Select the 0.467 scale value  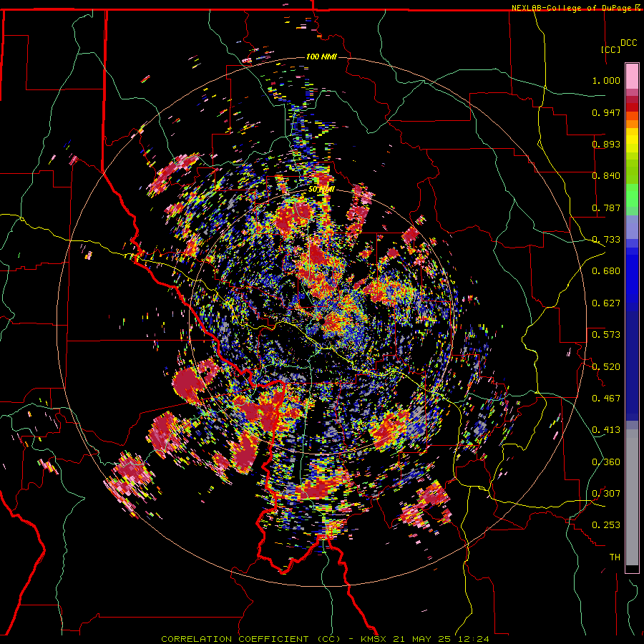pyautogui.click(x=606, y=398)
